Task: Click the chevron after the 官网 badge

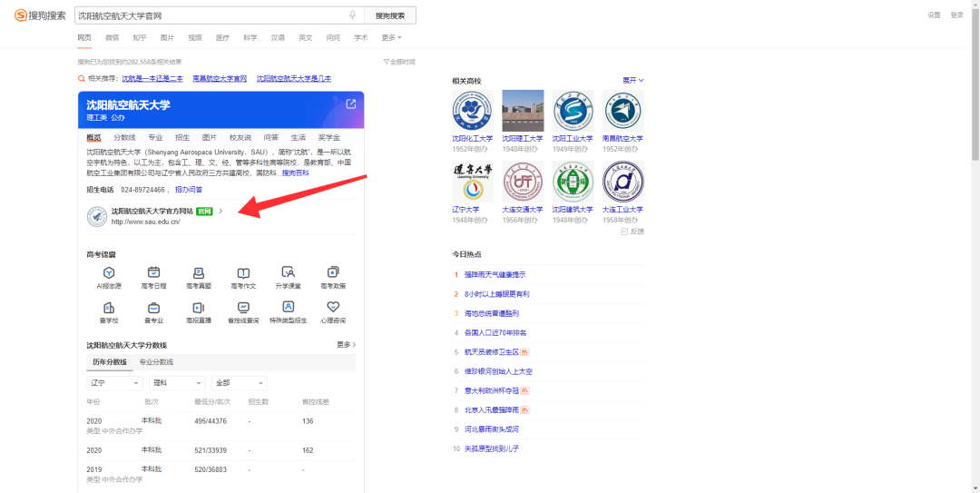Action: tap(220, 212)
